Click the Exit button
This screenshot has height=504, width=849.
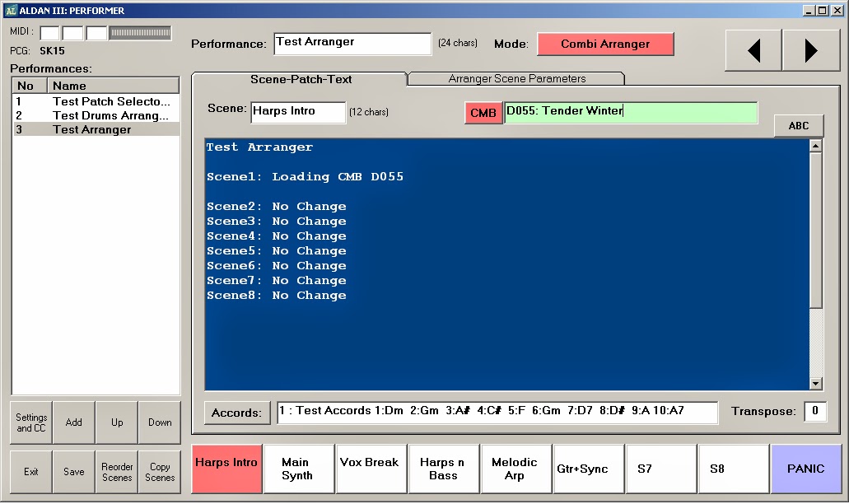[31, 472]
